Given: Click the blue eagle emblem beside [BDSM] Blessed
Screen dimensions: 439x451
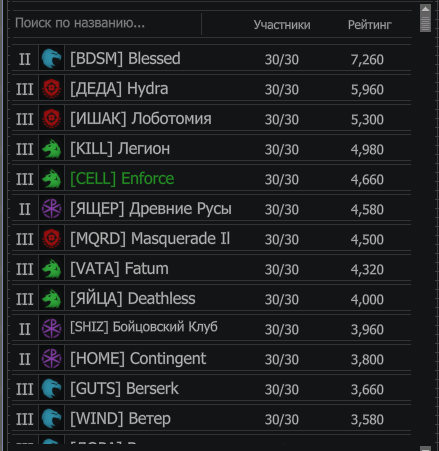Looking at the screenshot, I should pyautogui.click(x=51, y=59).
